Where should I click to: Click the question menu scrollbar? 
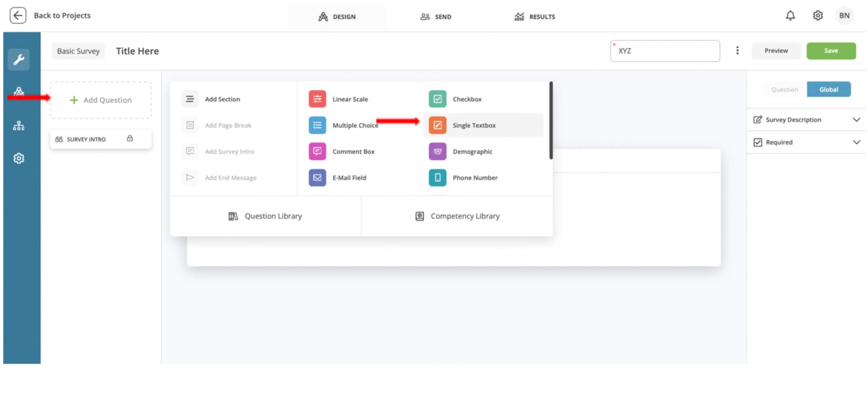pos(551,120)
